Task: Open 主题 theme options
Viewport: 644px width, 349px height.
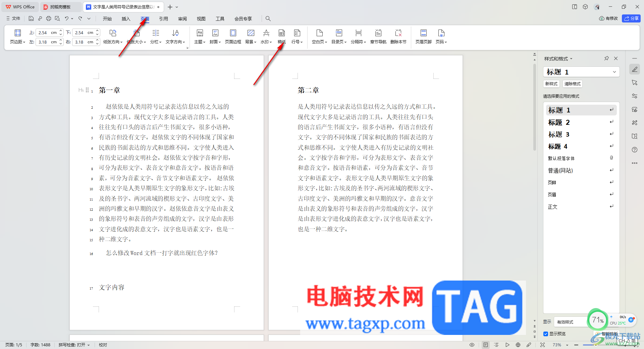Action: tap(200, 37)
